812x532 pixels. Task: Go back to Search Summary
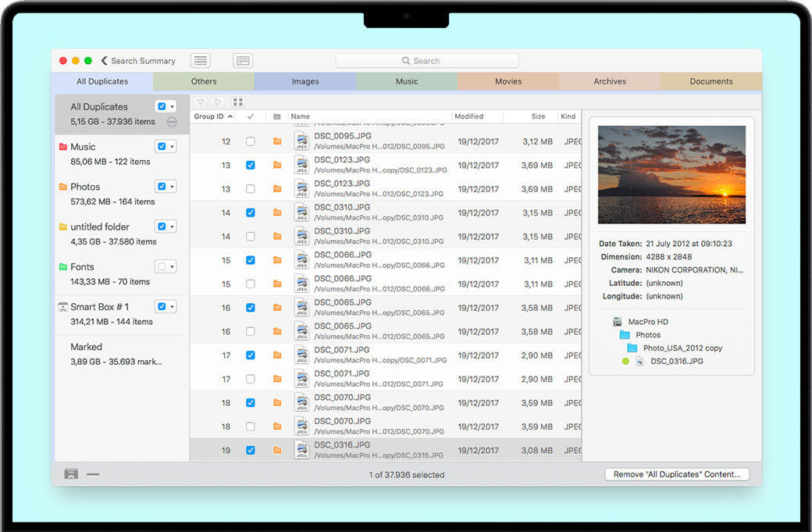(x=138, y=61)
